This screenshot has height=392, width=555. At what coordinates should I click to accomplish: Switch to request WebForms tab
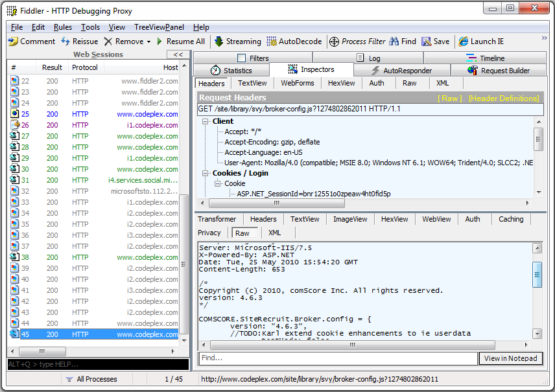(x=298, y=83)
